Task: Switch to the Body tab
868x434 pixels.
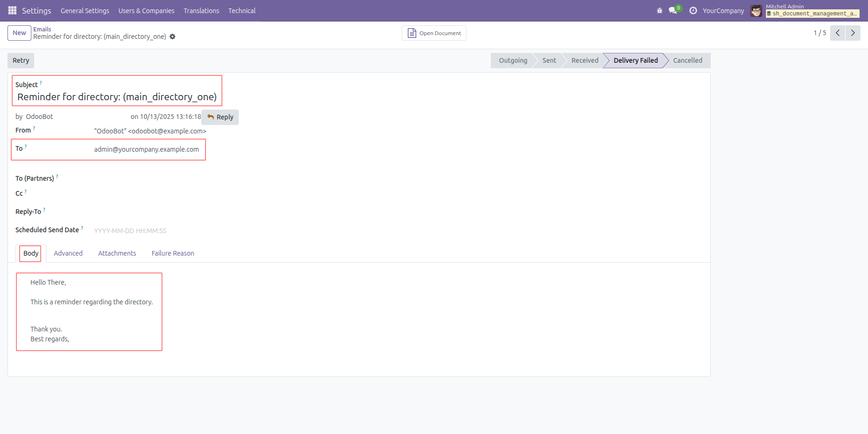Action: tap(31, 253)
